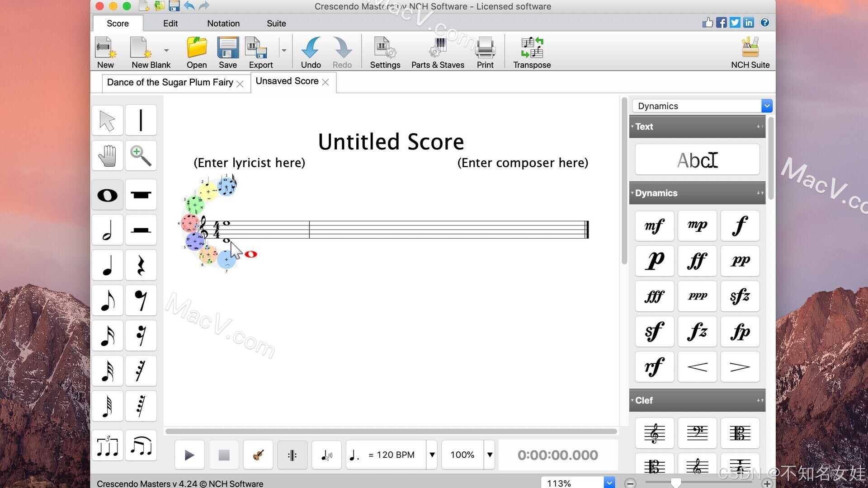Click the Untitled Score title text
The image size is (868, 488).
click(x=391, y=142)
